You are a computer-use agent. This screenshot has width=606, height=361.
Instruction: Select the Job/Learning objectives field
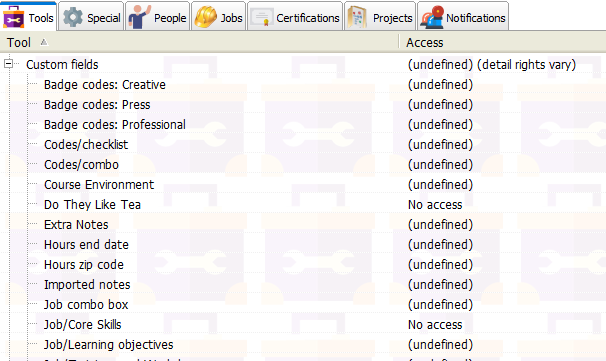(x=109, y=345)
